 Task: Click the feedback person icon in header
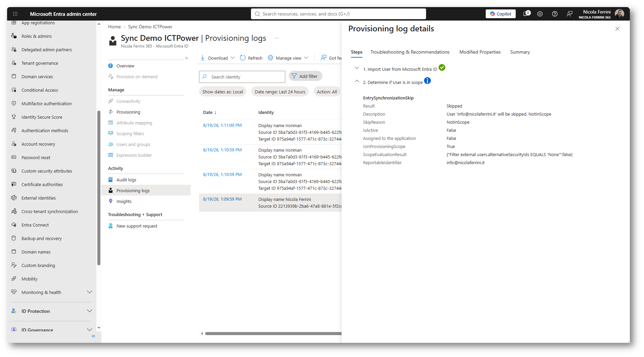[570, 14]
